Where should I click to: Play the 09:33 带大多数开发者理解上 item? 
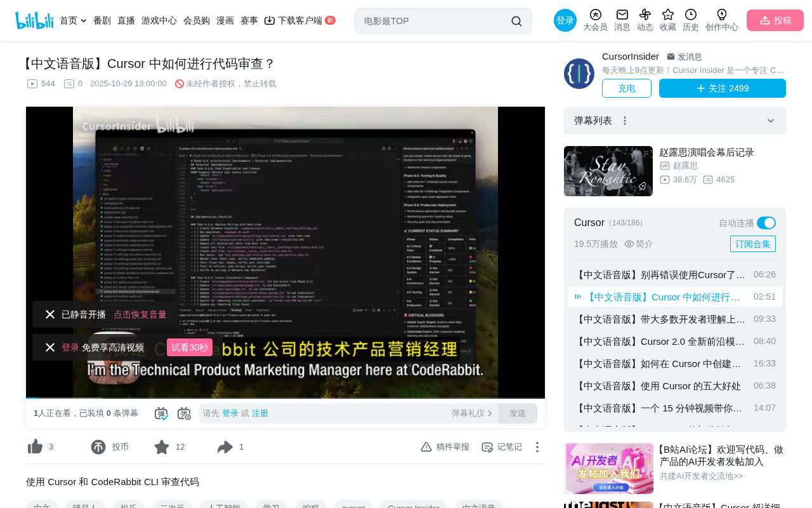coord(675,319)
